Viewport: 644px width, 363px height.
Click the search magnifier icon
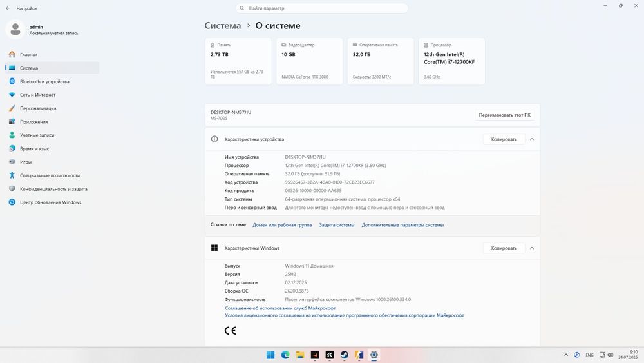point(242,8)
